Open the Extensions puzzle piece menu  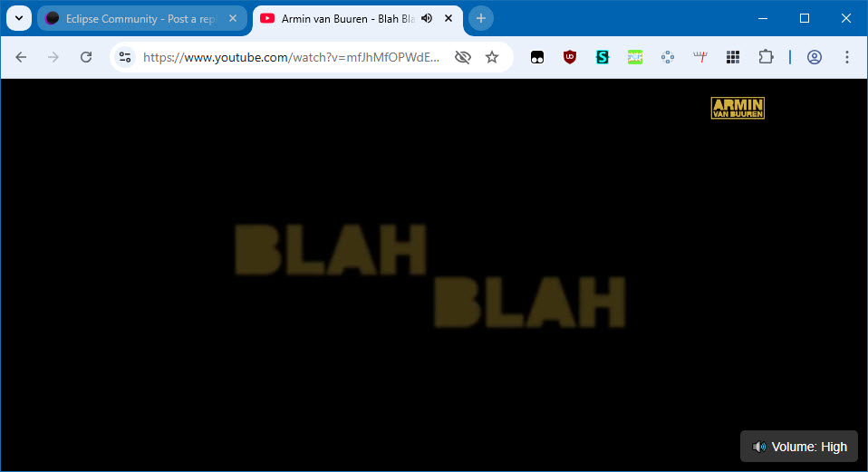click(766, 57)
